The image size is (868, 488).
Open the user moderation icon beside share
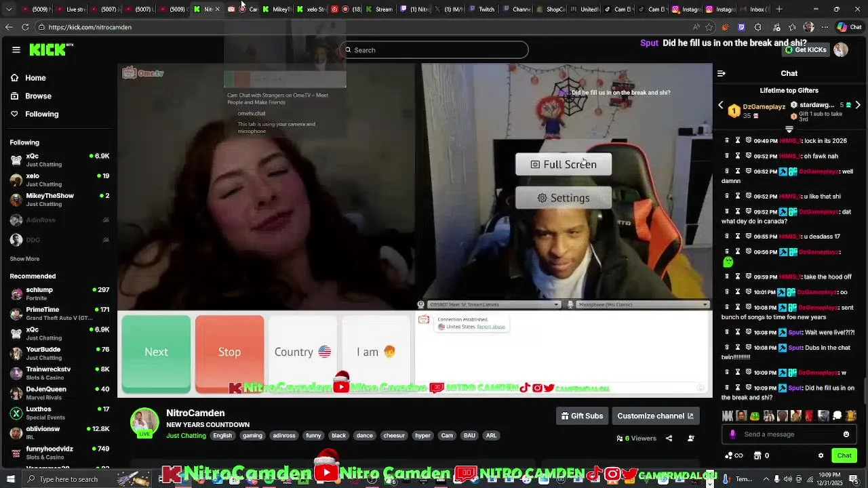691,439
